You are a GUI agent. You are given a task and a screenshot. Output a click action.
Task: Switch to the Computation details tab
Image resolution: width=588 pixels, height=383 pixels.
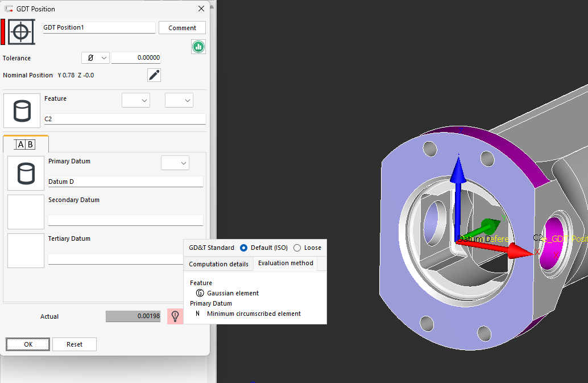point(218,264)
